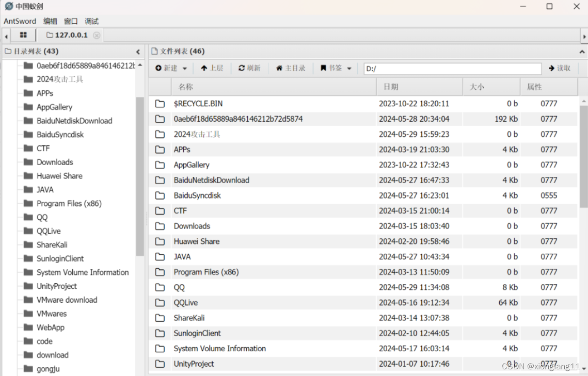
Task: Click the QQLive folder icon in file list
Action: (160, 303)
